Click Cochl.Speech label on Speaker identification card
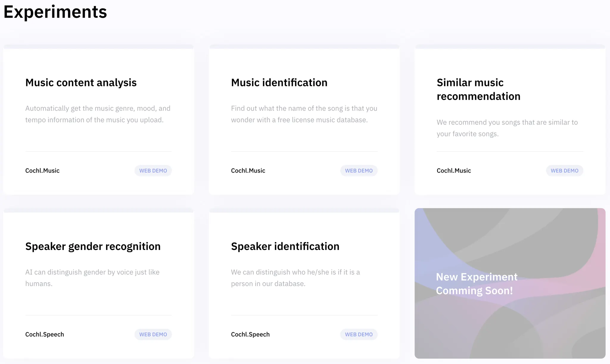 coord(250,334)
